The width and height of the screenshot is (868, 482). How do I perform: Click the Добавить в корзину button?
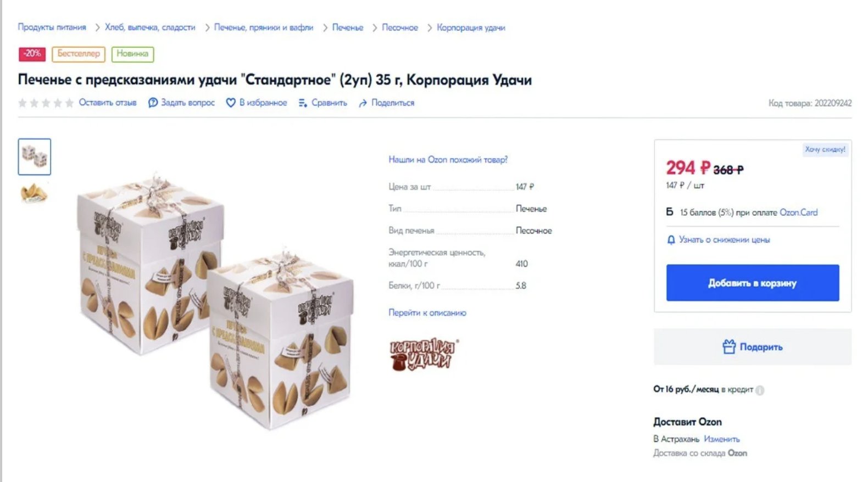coord(753,283)
